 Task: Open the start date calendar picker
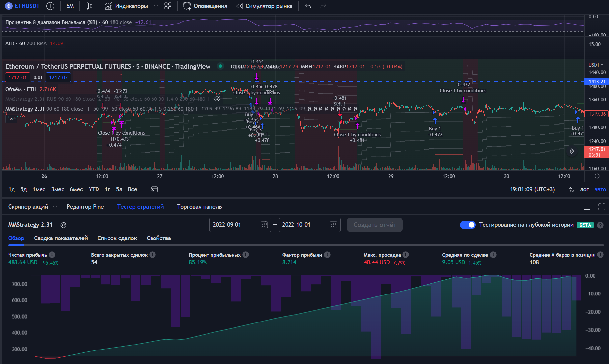pyautogui.click(x=264, y=225)
